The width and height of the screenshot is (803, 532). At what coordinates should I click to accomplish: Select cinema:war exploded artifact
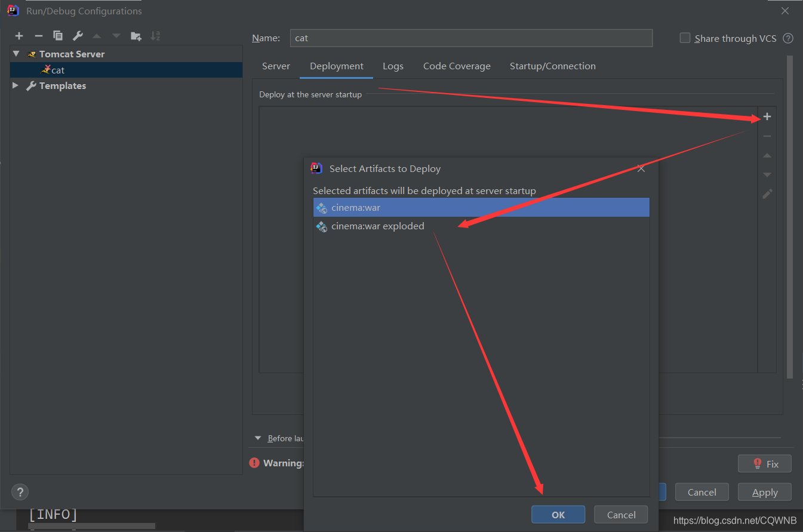tap(481, 226)
